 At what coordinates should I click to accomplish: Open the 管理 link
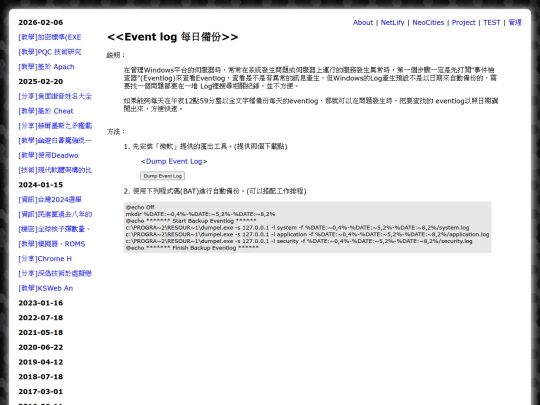point(515,22)
